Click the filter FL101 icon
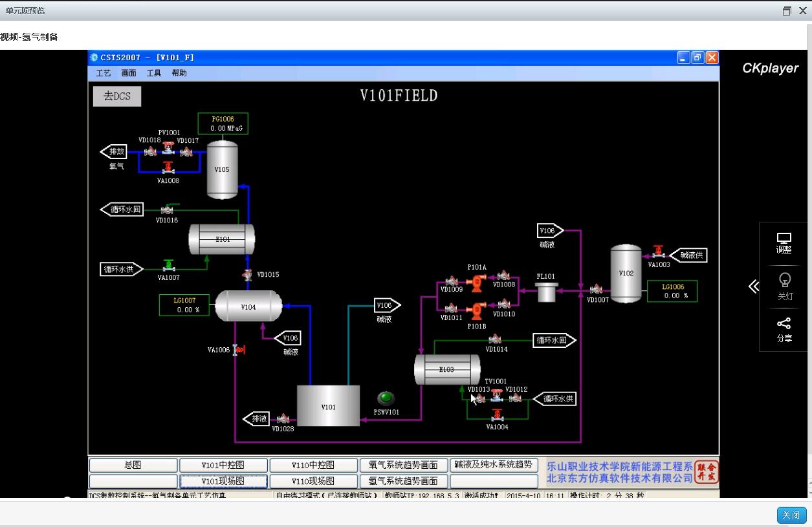812x527 pixels. [547, 292]
